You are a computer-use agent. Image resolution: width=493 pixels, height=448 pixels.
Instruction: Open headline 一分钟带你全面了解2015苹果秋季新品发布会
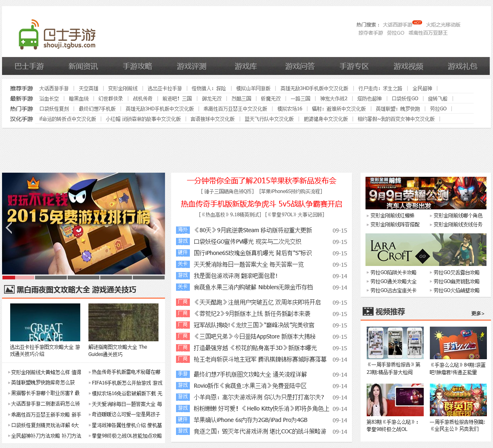pyautogui.click(x=262, y=181)
